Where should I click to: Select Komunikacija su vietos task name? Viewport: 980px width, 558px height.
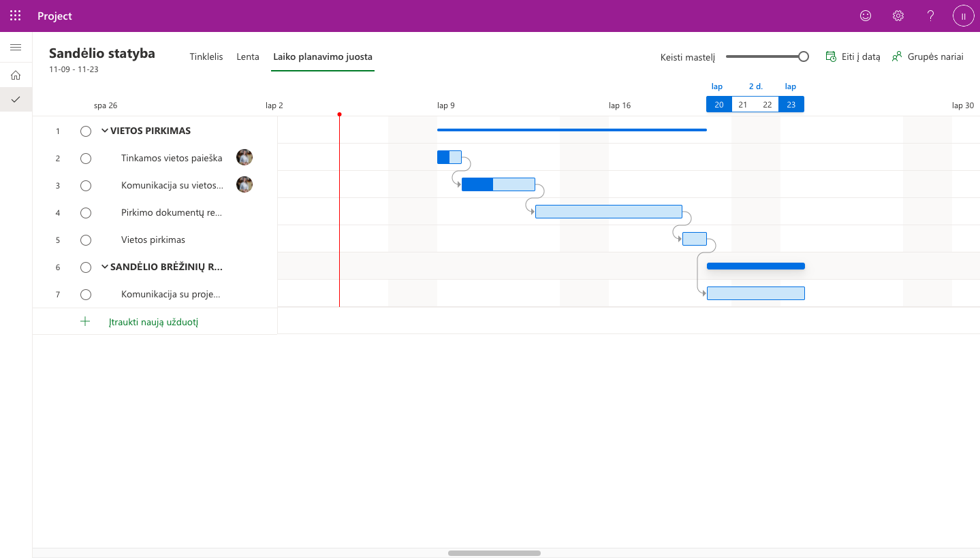point(172,185)
